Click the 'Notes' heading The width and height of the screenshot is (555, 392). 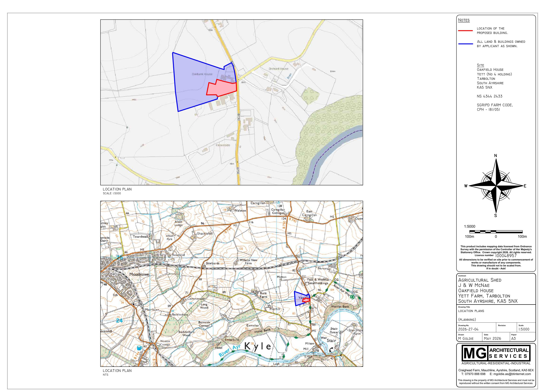click(x=464, y=20)
